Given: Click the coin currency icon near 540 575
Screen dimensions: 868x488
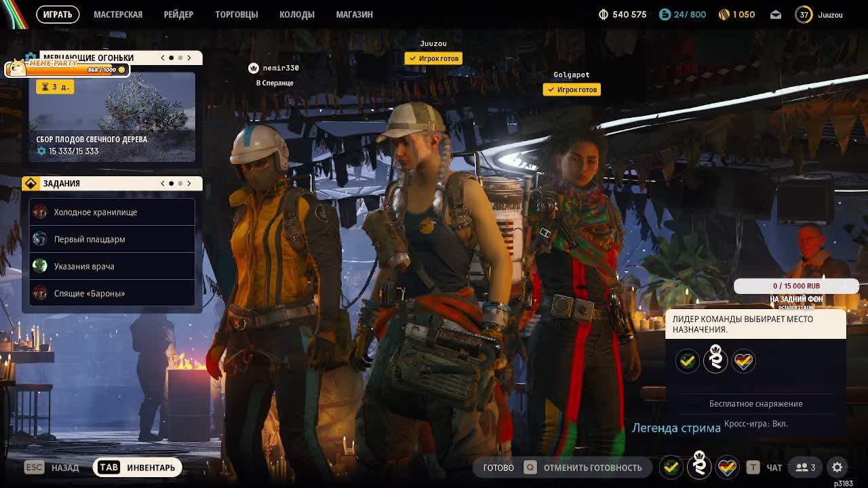Looking at the screenshot, I should tap(604, 14).
